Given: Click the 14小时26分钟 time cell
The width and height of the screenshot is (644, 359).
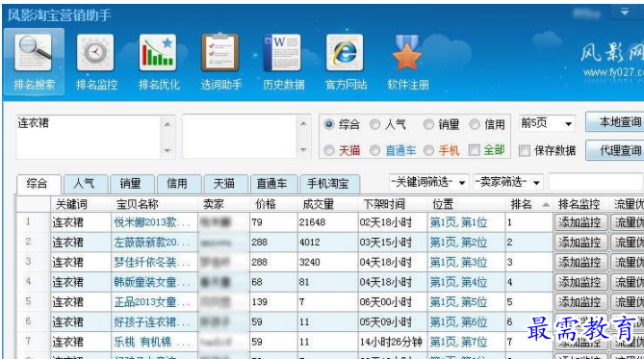Looking at the screenshot, I should click(x=391, y=342).
